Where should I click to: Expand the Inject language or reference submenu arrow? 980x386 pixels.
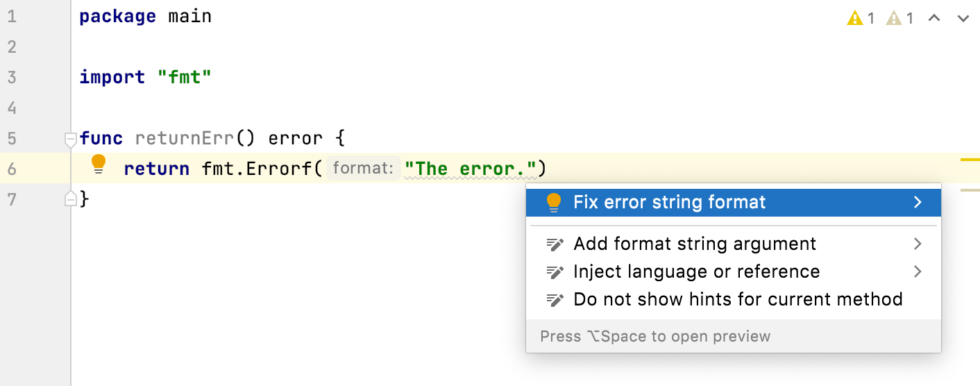[x=918, y=272]
